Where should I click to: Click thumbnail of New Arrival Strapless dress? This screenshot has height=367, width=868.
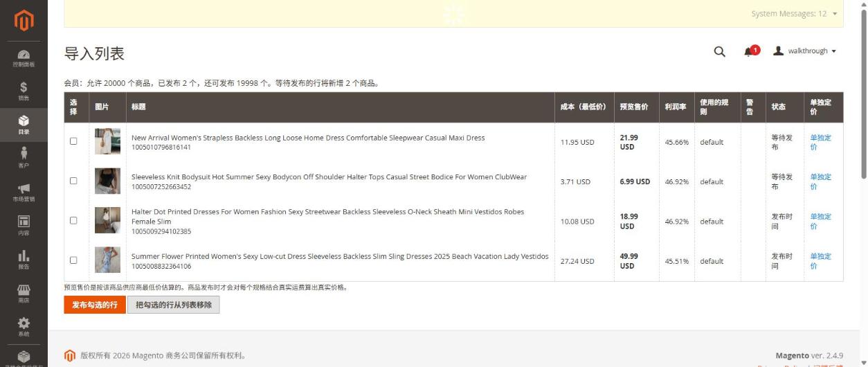coord(107,141)
